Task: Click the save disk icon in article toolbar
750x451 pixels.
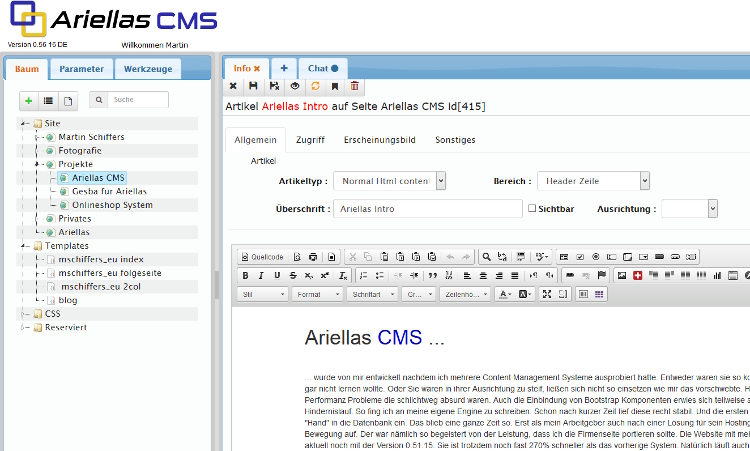Action: coord(253,86)
